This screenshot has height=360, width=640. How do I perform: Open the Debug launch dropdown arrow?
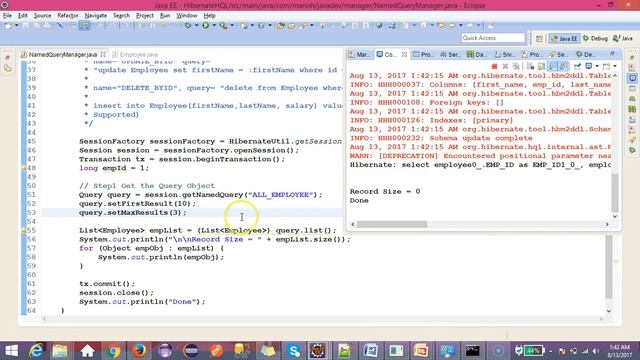pos(196,25)
